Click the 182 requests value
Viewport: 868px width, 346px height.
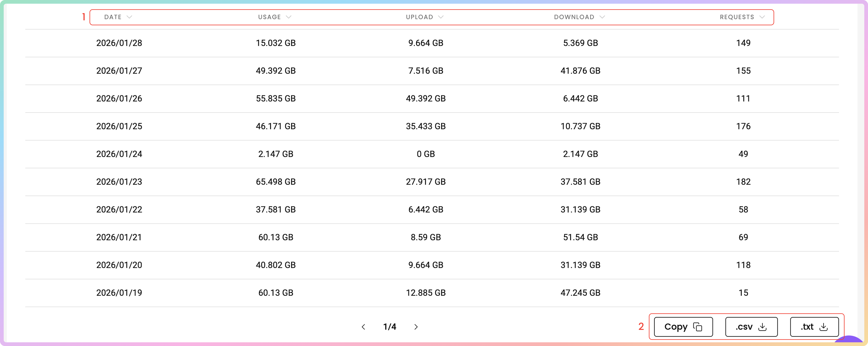click(743, 182)
